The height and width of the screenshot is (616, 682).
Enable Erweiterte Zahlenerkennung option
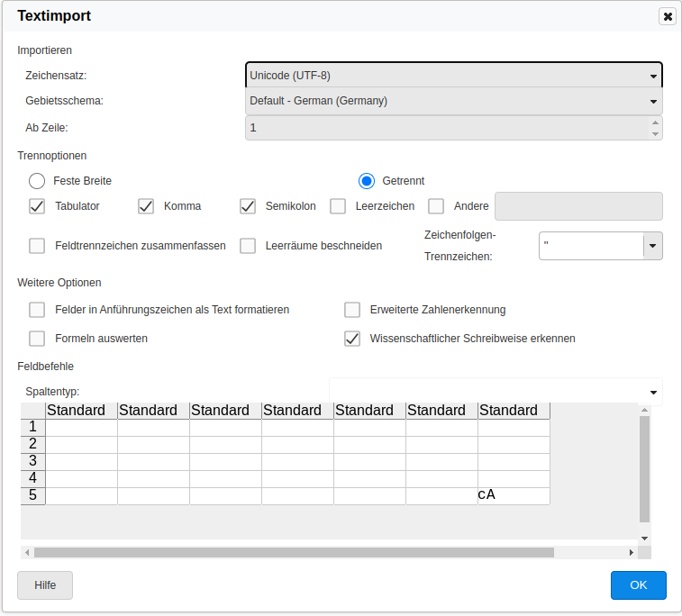[x=352, y=310]
